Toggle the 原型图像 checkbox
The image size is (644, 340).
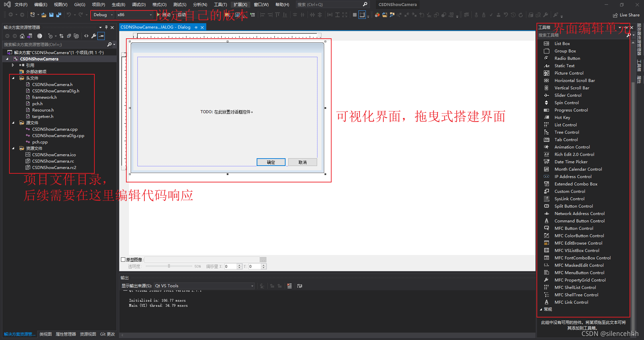tap(123, 259)
